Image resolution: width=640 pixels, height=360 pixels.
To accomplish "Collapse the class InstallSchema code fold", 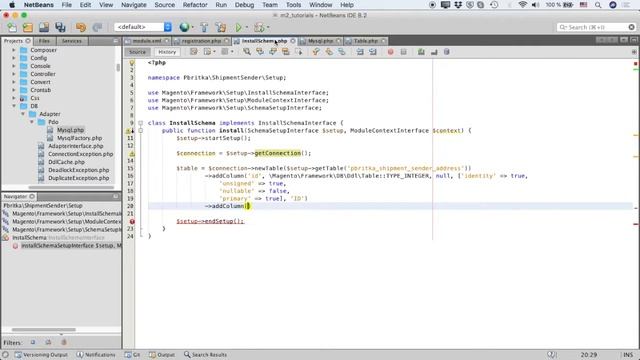I will (140, 123).
